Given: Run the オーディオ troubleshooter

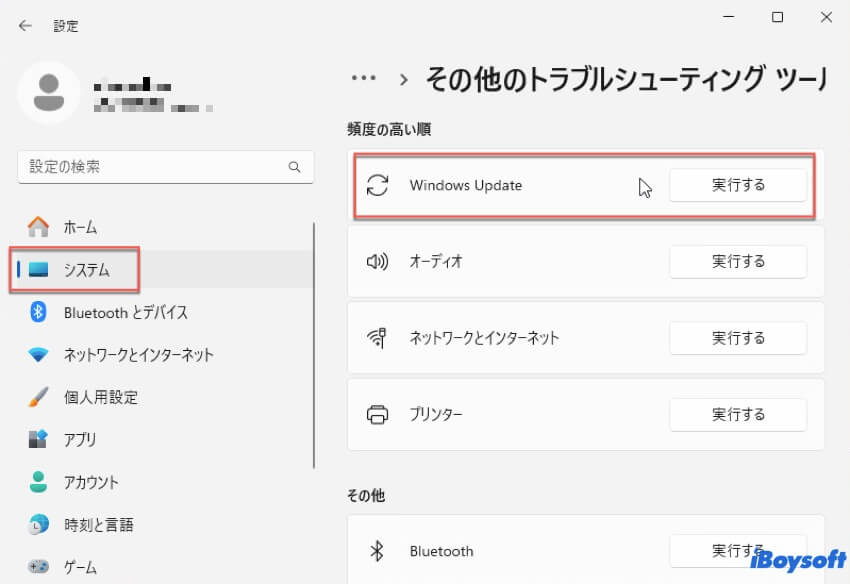Looking at the screenshot, I should click(738, 262).
